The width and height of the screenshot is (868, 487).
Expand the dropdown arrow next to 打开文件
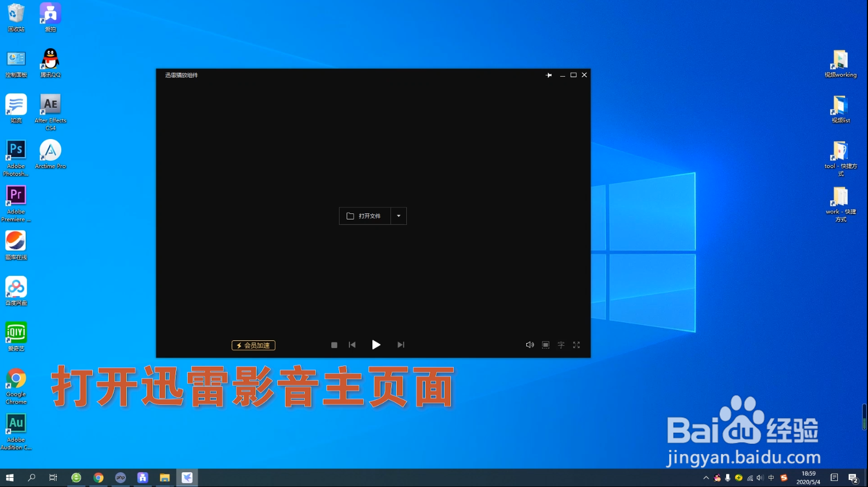[399, 216]
